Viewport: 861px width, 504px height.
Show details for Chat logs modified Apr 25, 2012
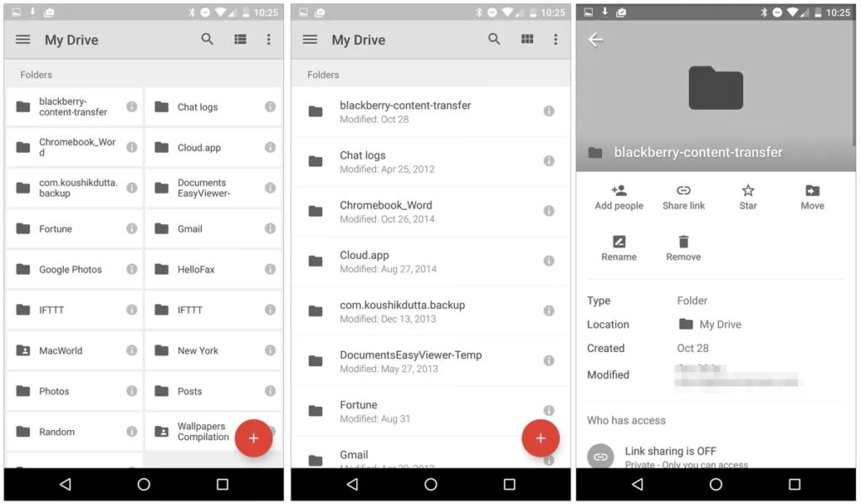(548, 161)
